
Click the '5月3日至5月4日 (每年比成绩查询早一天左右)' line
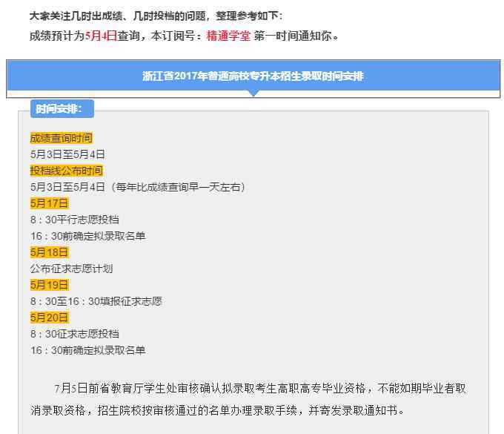click(138, 187)
